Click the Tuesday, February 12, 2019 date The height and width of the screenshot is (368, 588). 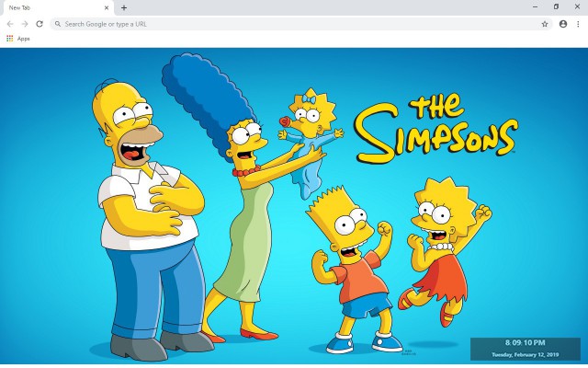(x=525, y=354)
